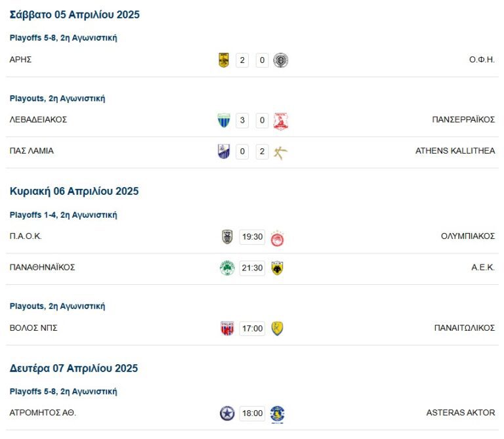Viewport: 504px width, 439px height.
Task: Click the ΒΟΛΟΣ ΝΠΣ crest icon
Action: [227, 328]
